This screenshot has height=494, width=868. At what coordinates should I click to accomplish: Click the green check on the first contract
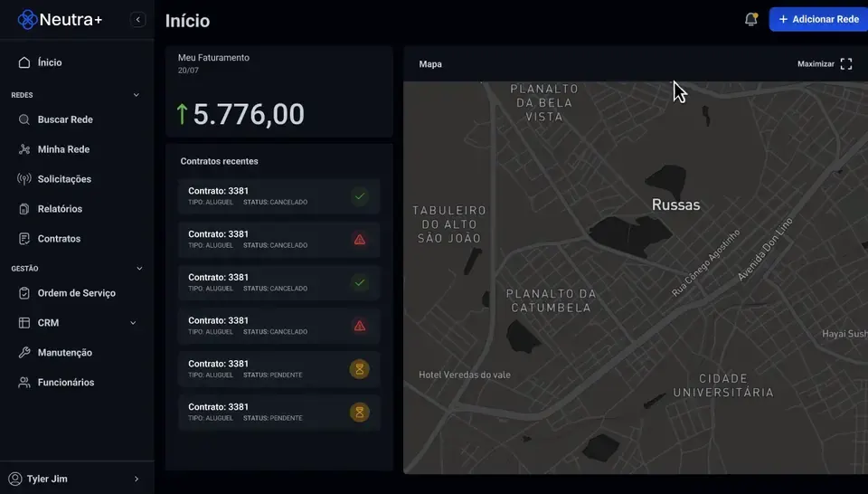pos(360,196)
